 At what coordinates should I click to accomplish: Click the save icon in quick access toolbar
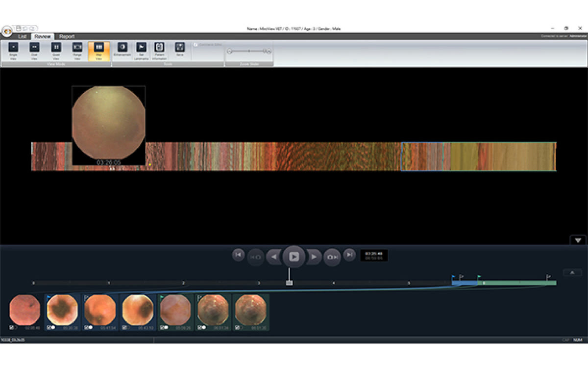(18, 28)
